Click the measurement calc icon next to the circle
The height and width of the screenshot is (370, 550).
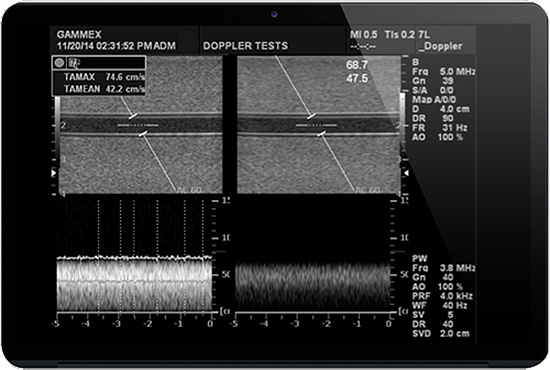click(74, 63)
